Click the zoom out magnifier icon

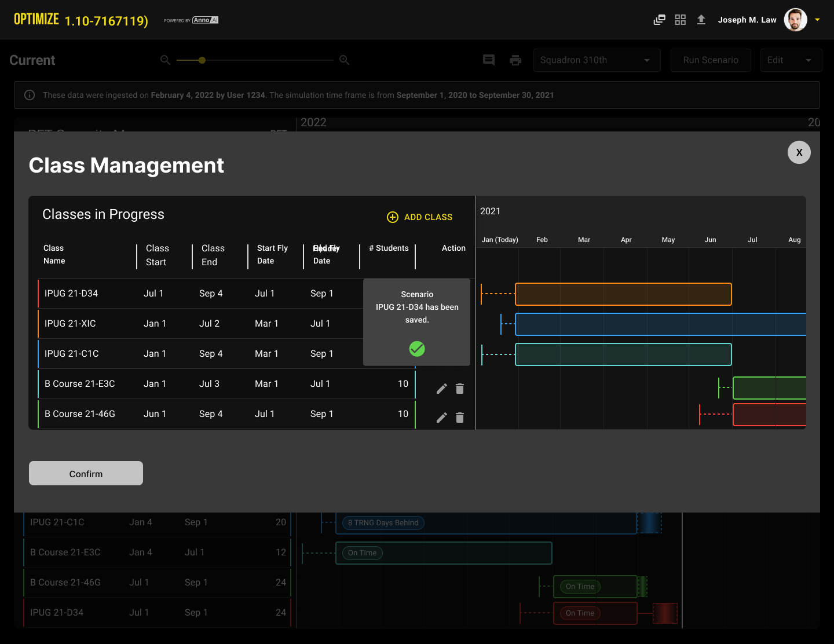[x=165, y=60]
